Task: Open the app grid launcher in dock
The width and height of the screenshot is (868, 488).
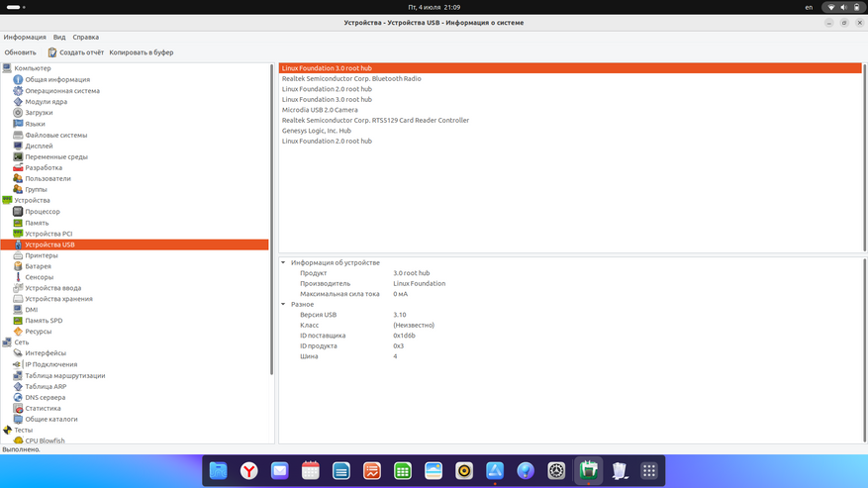Action: [x=649, y=471]
